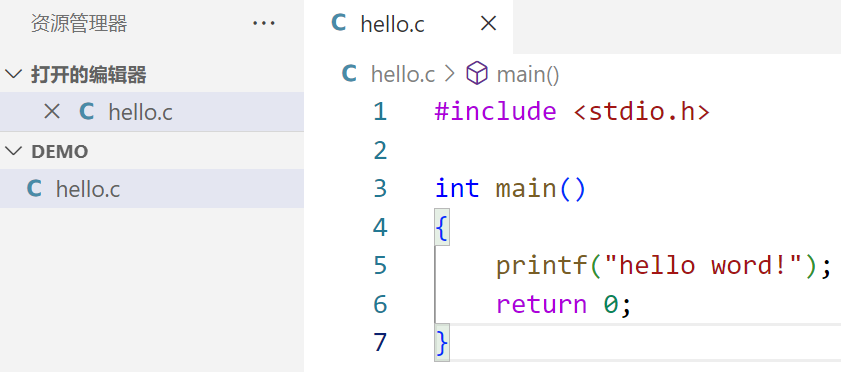Click printf function call on line 5
The width and height of the screenshot is (841, 372).
pyautogui.click(x=542, y=266)
